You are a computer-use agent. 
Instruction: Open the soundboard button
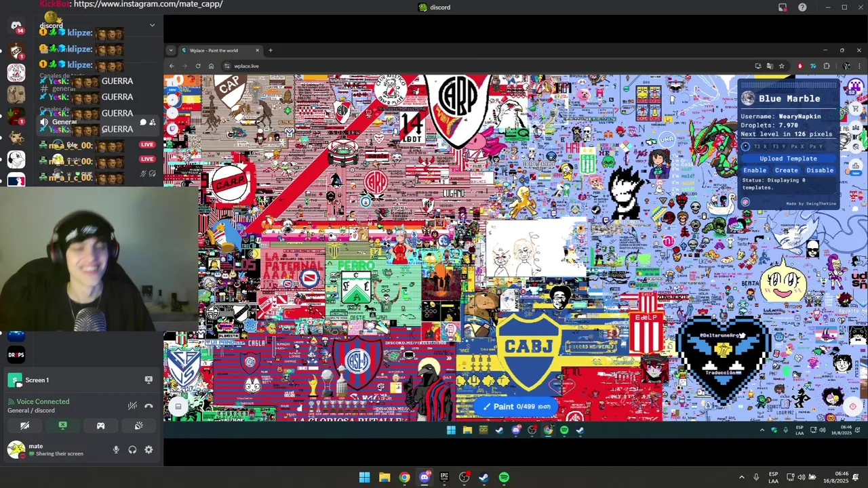pyautogui.click(x=138, y=426)
